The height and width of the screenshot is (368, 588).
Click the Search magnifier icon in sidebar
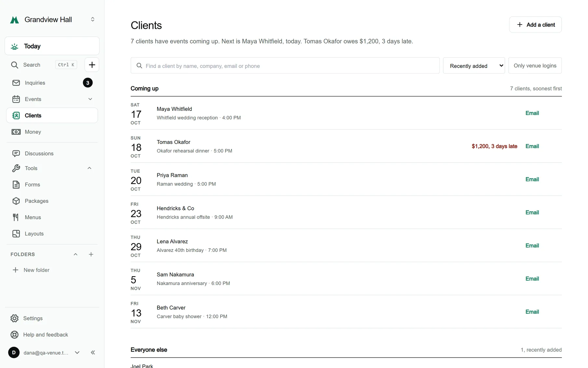coord(14,65)
